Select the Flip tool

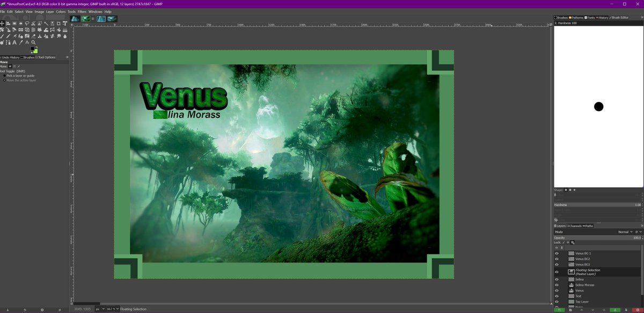(21, 30)
